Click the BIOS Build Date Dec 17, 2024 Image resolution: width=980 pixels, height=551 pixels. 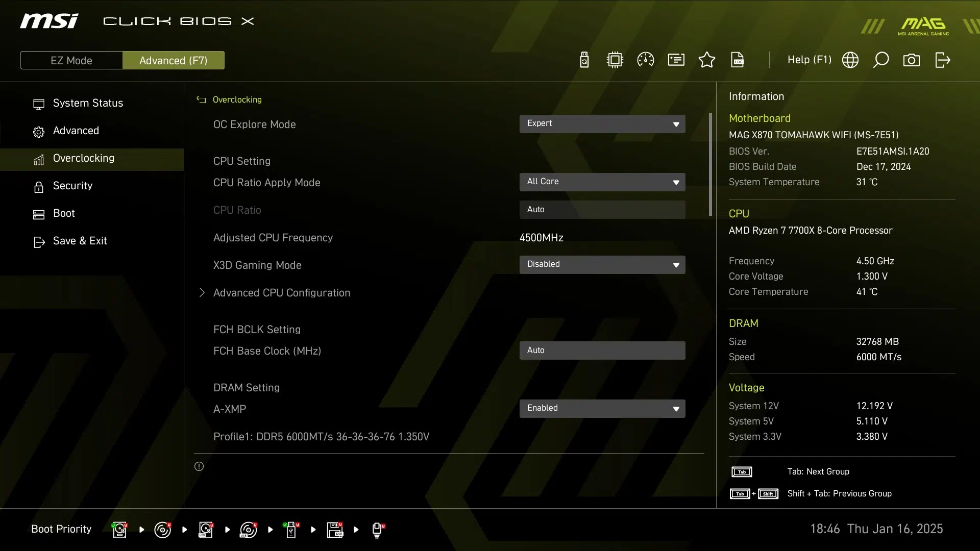(884, 167)
